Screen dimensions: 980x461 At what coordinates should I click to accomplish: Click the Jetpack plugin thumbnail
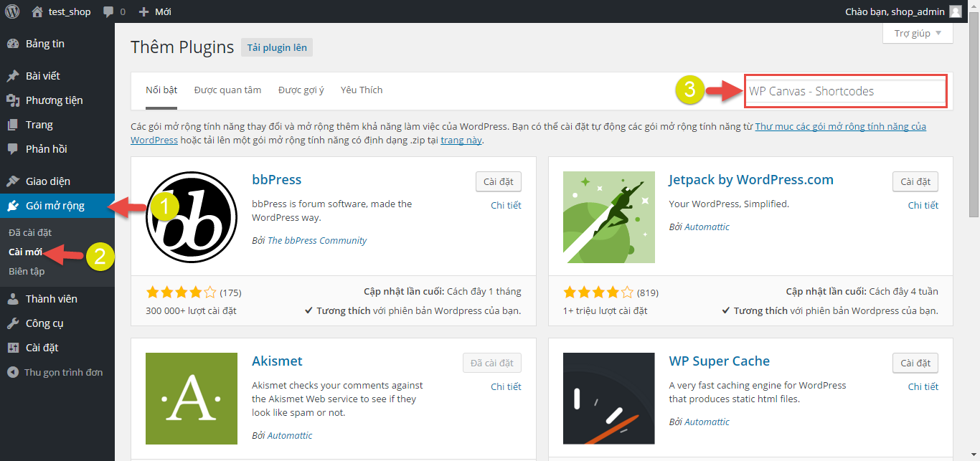coord(609,217)
